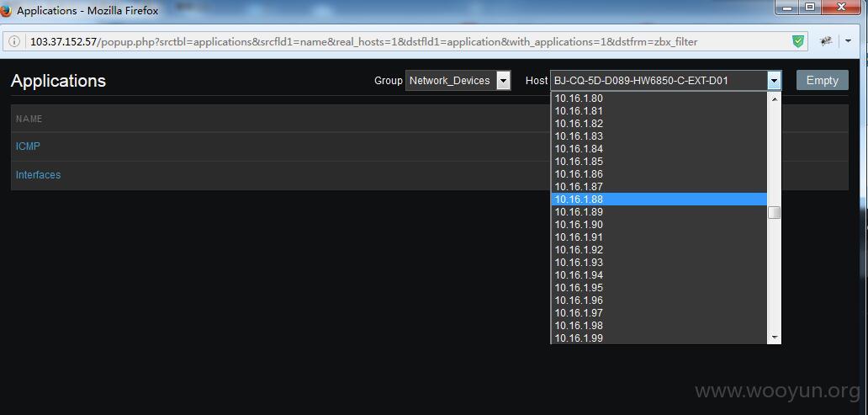
Task: Select host 10.16.1.80
Action: [659, 98]
